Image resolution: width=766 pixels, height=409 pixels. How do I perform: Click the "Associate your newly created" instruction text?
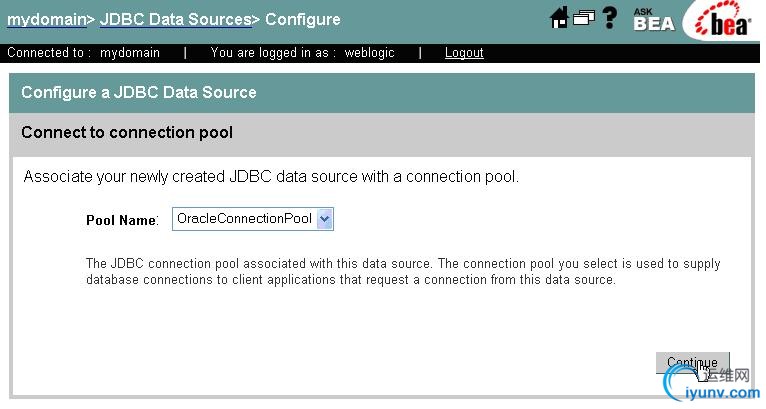(271, 177)
